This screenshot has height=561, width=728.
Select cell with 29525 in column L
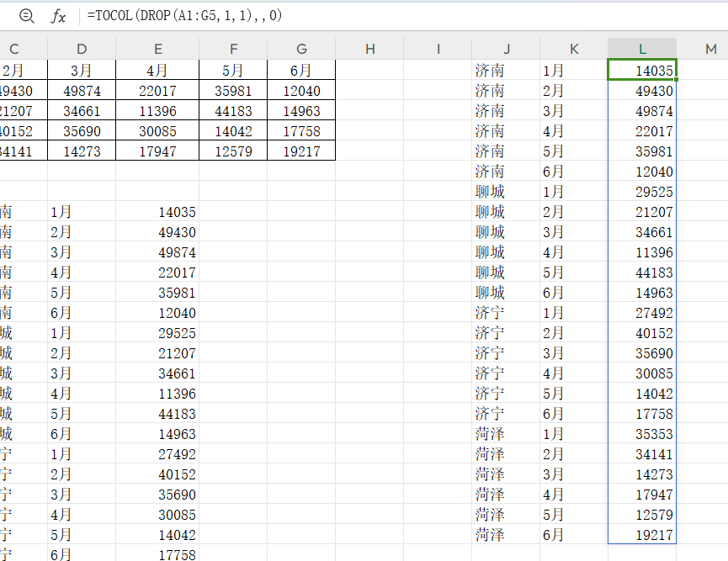(642, 191)
